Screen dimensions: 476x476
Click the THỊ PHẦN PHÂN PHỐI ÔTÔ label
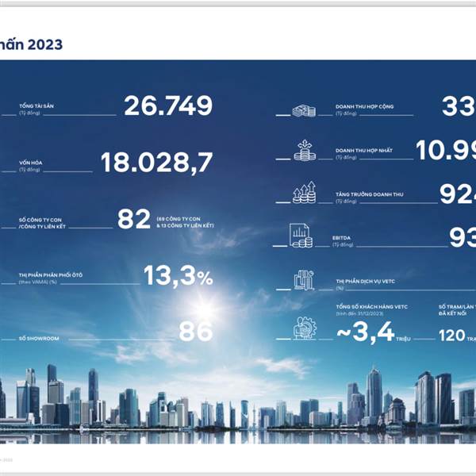coord(51,275)
